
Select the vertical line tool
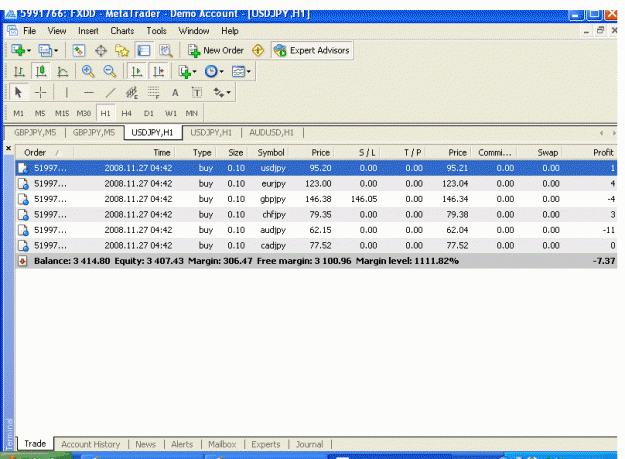click(x=67, y=93)
